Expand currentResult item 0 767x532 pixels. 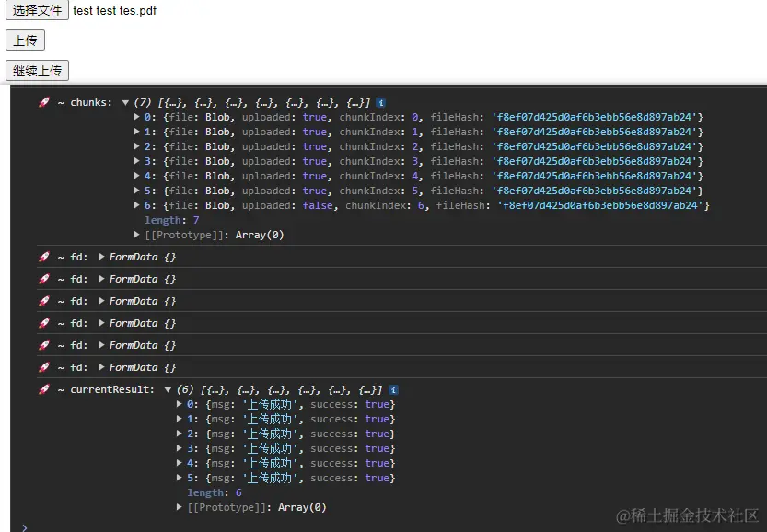pyautogui.click(x=180, y=404)
